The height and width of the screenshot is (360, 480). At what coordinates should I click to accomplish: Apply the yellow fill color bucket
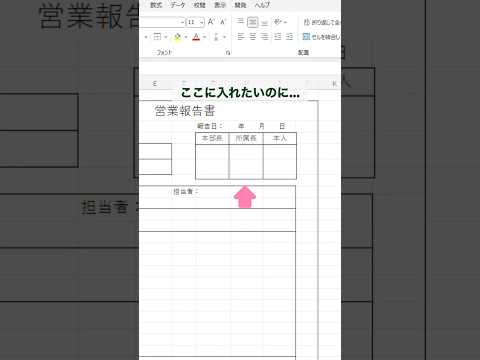point(177,37)
